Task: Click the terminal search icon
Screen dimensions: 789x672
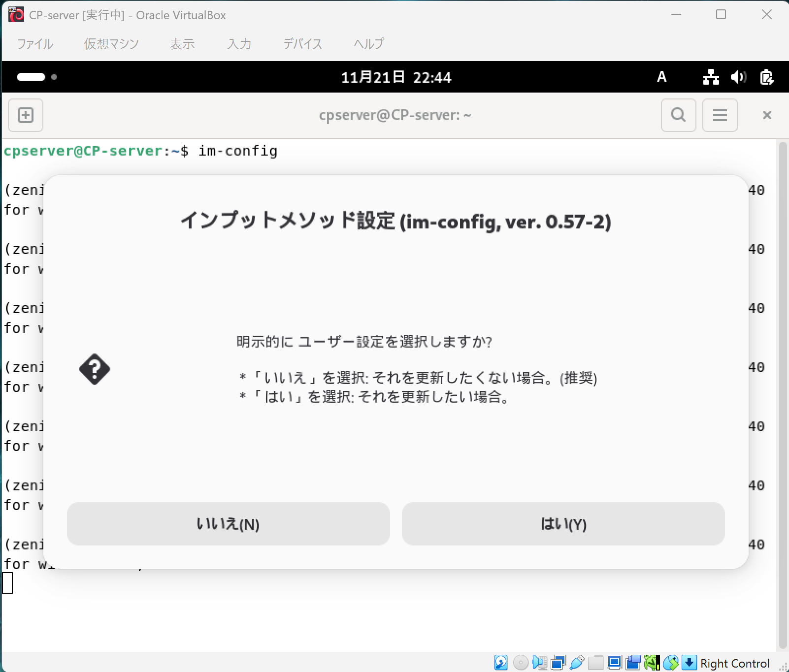Action: point(678,115)
